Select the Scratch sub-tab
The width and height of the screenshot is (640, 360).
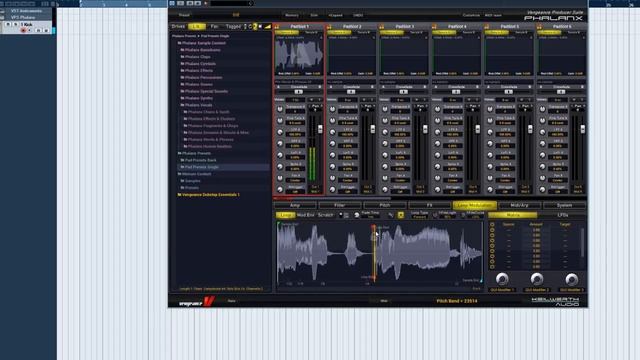[x=325, y=215]
